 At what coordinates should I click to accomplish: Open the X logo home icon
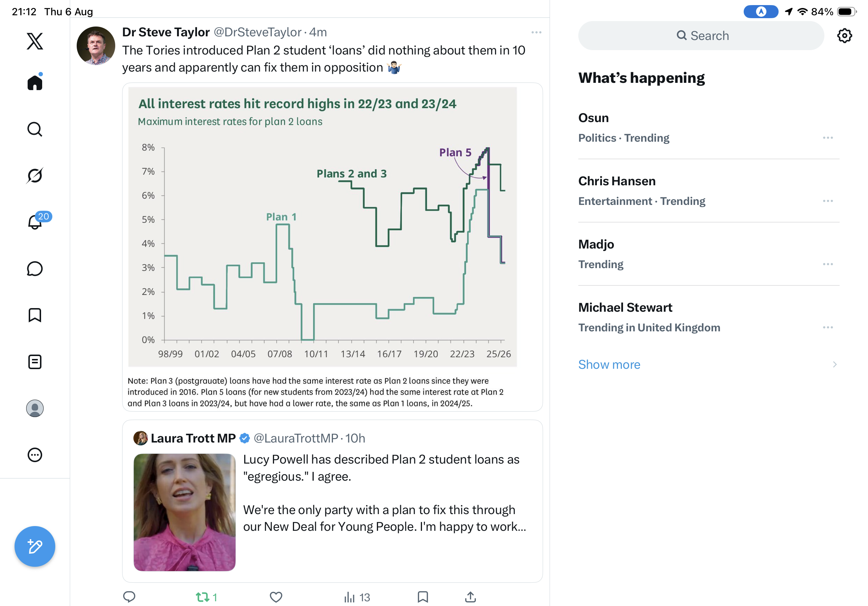tap(35, 41)
